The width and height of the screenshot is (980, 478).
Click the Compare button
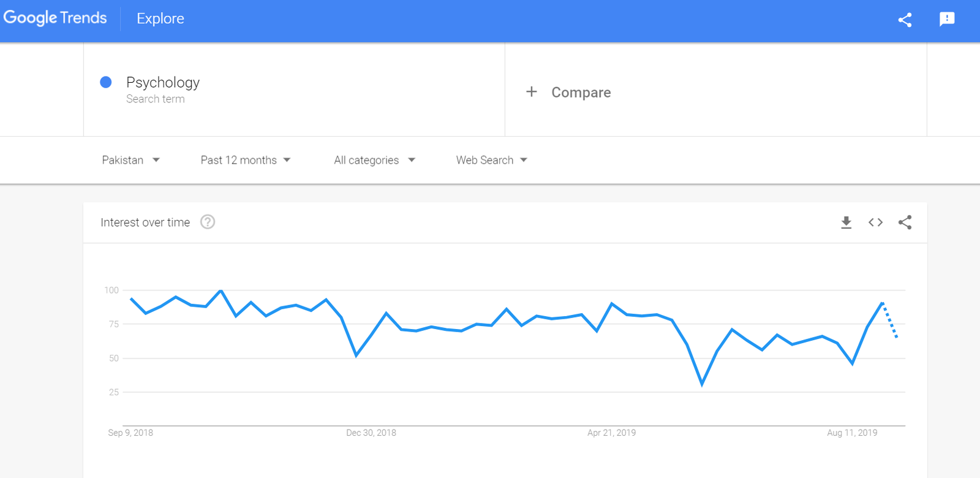coord(581,93)
